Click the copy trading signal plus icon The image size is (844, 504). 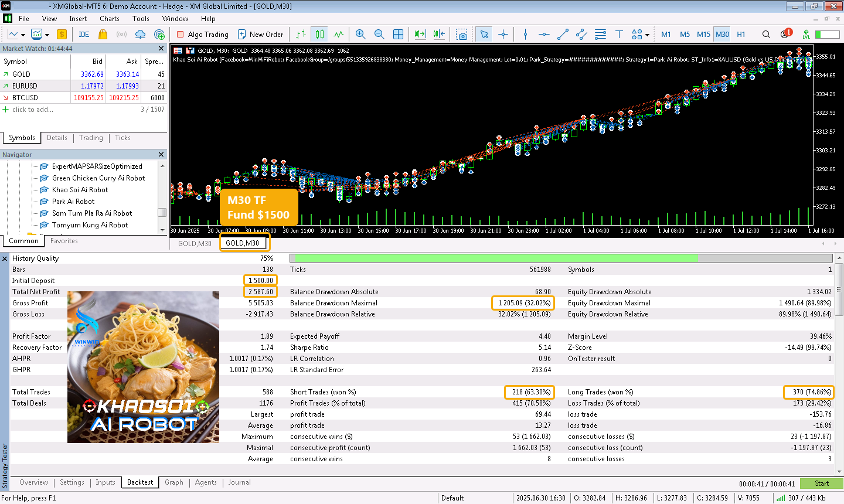[159, 35]
